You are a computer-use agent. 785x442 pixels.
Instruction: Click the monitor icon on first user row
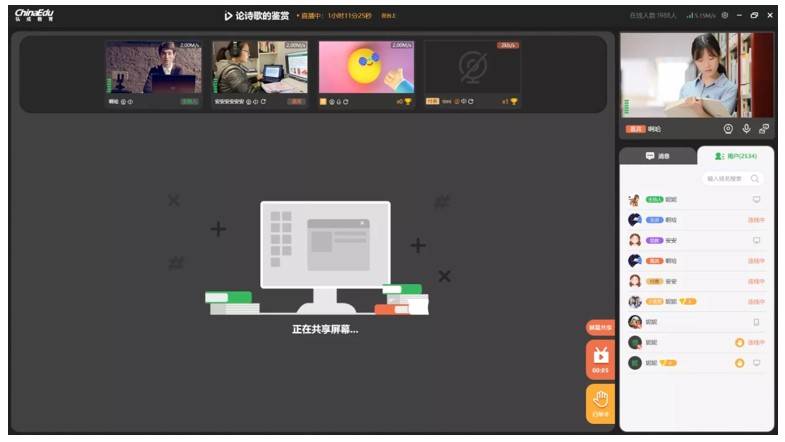click(x=756, y=199)
